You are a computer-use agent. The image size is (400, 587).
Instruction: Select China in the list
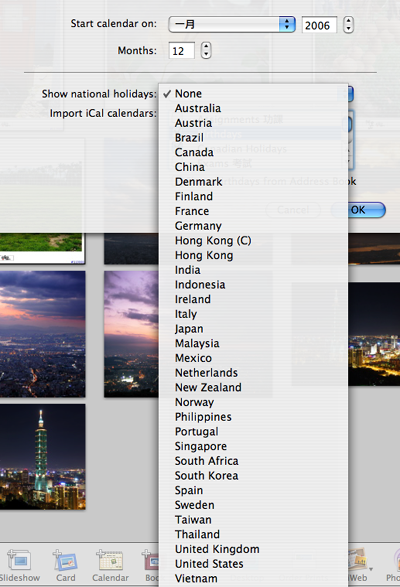[x=254, y=167]
